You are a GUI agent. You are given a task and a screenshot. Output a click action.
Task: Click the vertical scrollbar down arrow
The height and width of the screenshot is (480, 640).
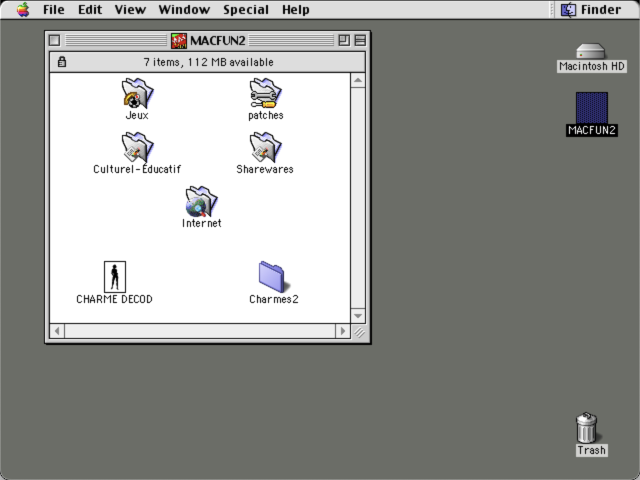coord(358,316)
